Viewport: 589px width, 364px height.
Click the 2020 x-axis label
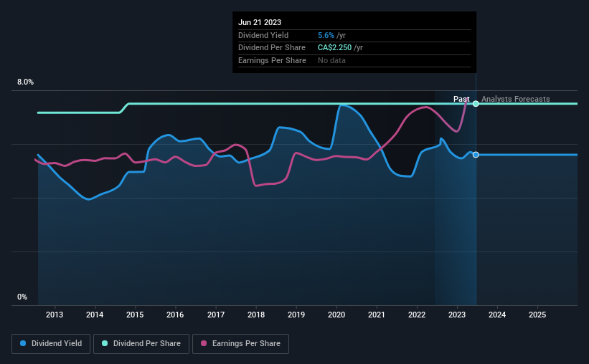tap(336, 315)
